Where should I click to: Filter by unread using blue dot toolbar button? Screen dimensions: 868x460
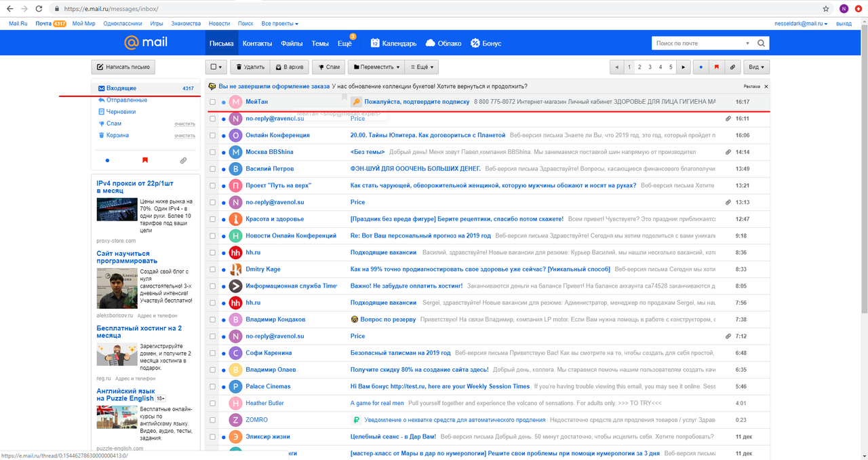tap(701, 67)
